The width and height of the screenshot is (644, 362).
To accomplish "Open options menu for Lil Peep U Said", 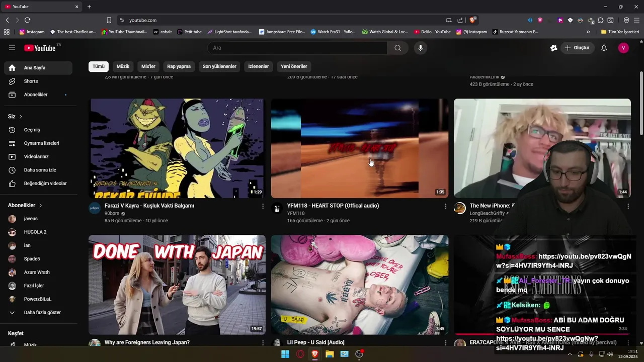I will pos(445,342).
